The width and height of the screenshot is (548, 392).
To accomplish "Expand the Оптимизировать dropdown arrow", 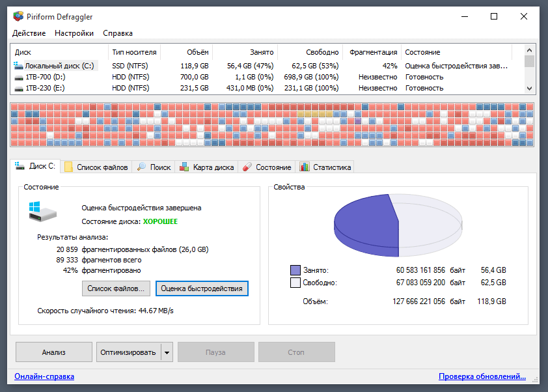I will [167, 352].
